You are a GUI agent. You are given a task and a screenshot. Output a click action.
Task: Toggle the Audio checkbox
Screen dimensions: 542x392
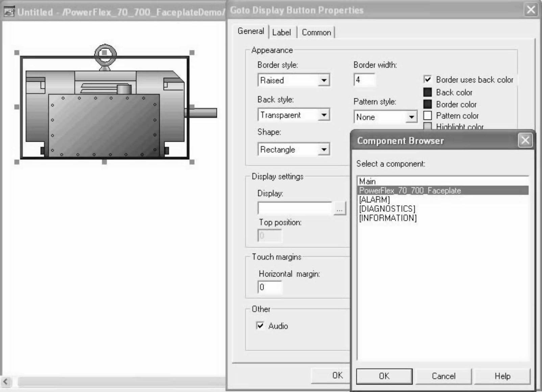point(260,326)
